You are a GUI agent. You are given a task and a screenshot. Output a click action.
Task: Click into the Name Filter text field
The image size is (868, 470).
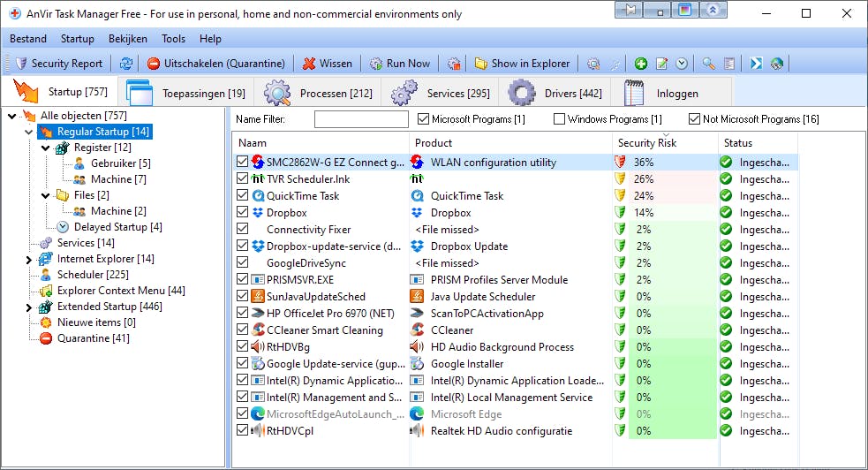360,119
